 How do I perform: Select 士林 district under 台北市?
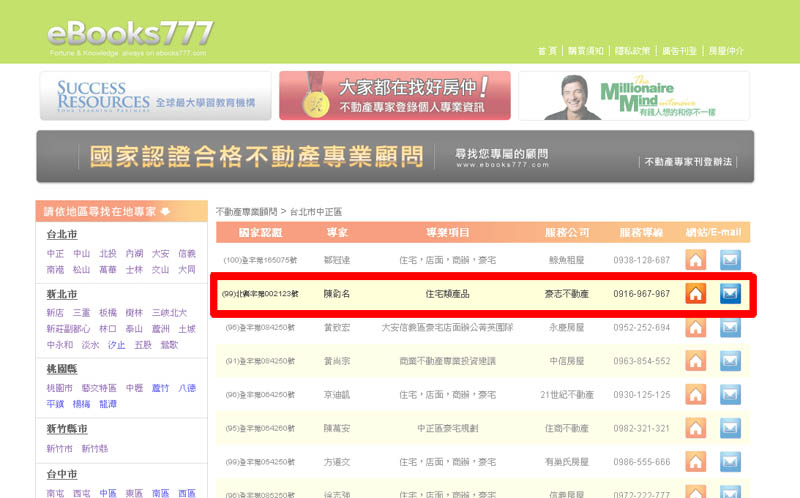134,269
